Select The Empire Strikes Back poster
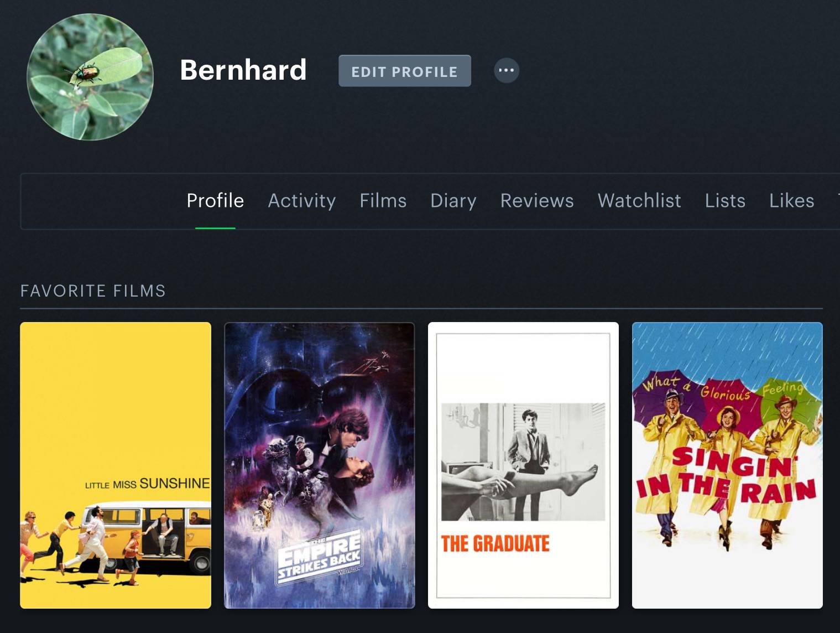Viewport: 840px width, 633px height. coord(320,465)
